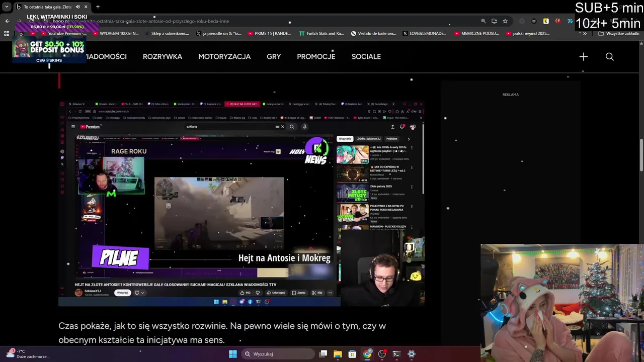Open 'Sklep z sukienkami' bookmark
Screen dimensions: 644x362
click(x=166, y=34)
